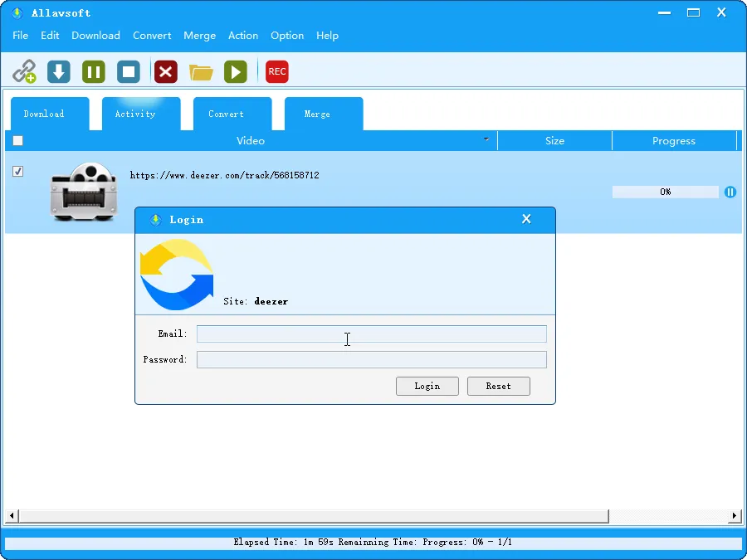Click the horizontal scrollbar left arrow
The image size is (747, 560).
pyautogui.click(x=12, y=516)
